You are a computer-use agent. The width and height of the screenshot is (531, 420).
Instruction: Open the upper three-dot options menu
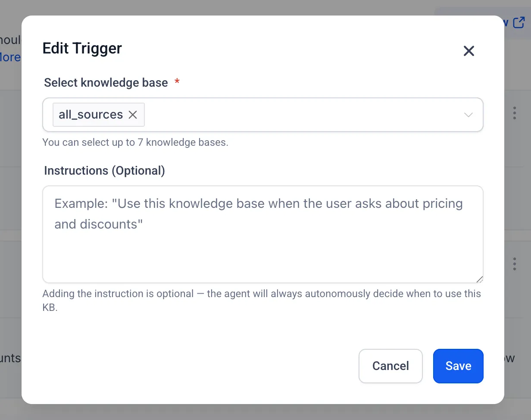(515, 113)
